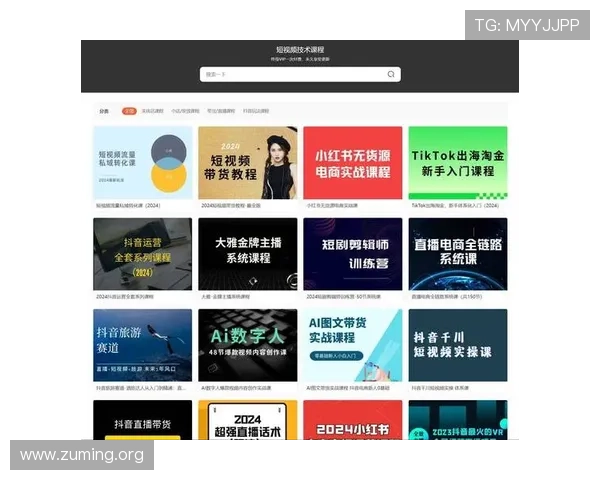Click caption link Ai数字人爆款视频内容创作实战课
This screenshot has width=600, height=480.
point(236,388)
